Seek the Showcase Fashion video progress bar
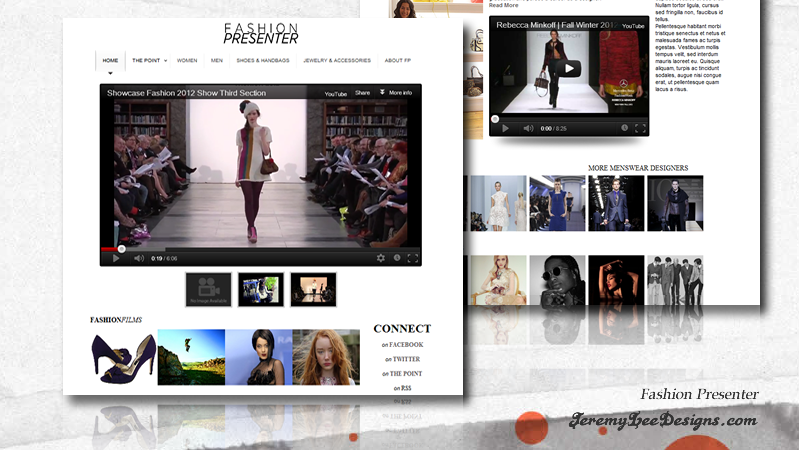This screenshot has height=450, width=799. (x=260, y=249)
